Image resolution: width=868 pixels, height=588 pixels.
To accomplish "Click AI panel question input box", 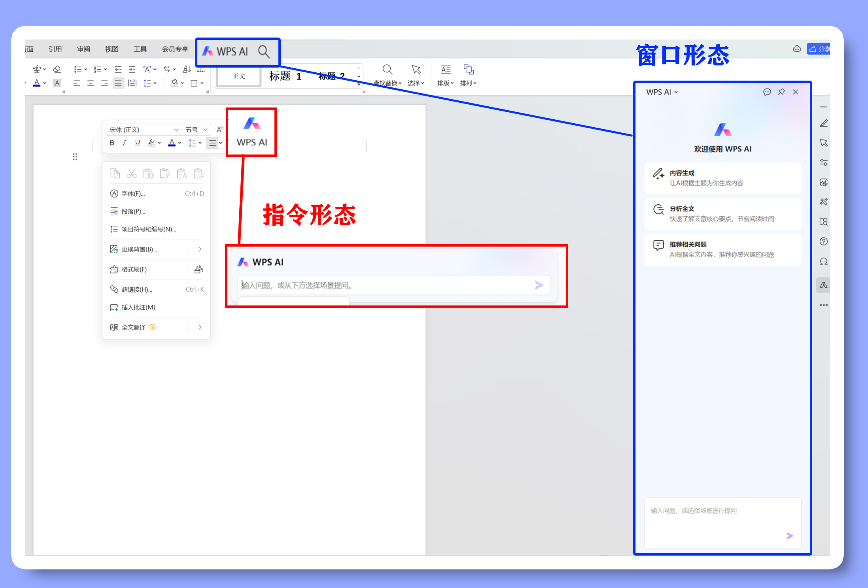I will (x=722, y=522).
